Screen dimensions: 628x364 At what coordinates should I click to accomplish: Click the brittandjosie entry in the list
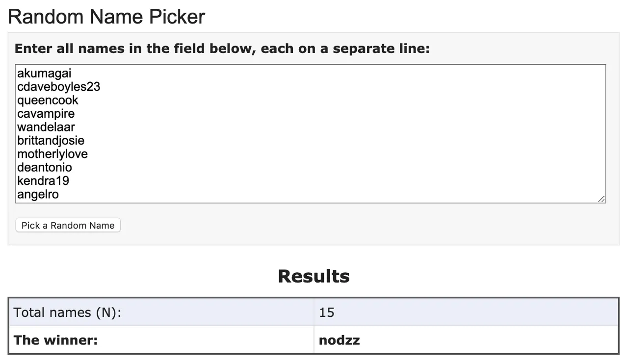51,141
